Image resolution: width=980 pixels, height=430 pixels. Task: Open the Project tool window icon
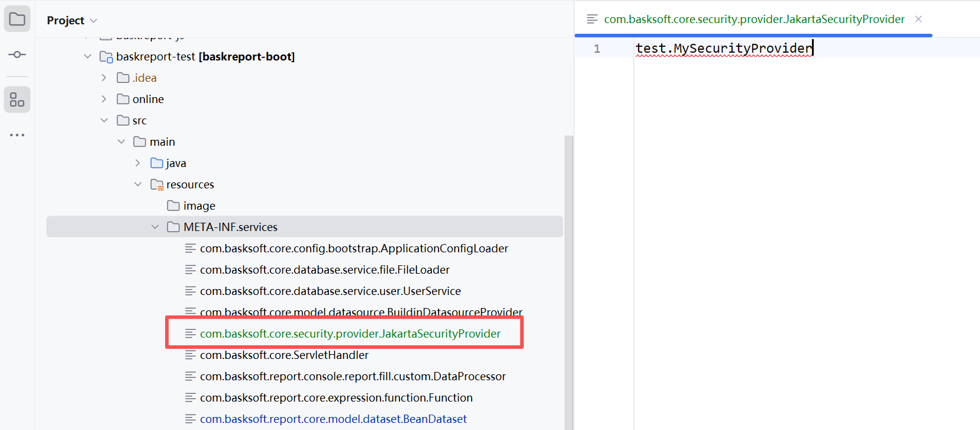point(17,19)
